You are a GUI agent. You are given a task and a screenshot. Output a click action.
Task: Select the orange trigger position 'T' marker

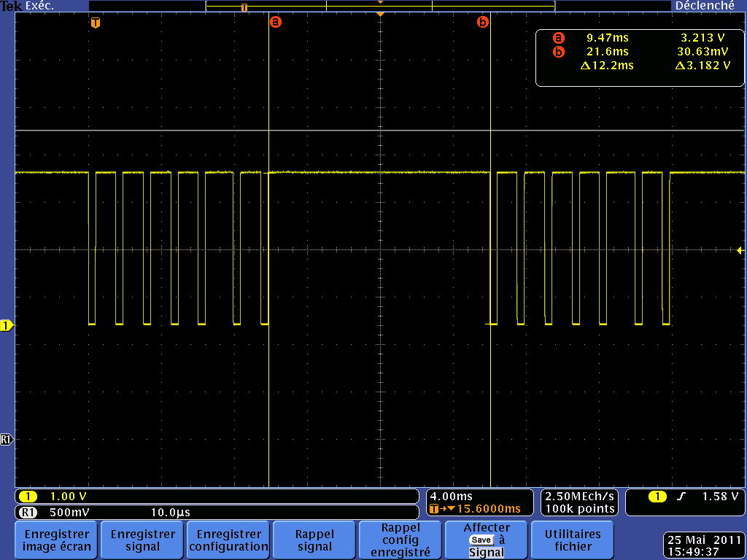click(96, 23)
